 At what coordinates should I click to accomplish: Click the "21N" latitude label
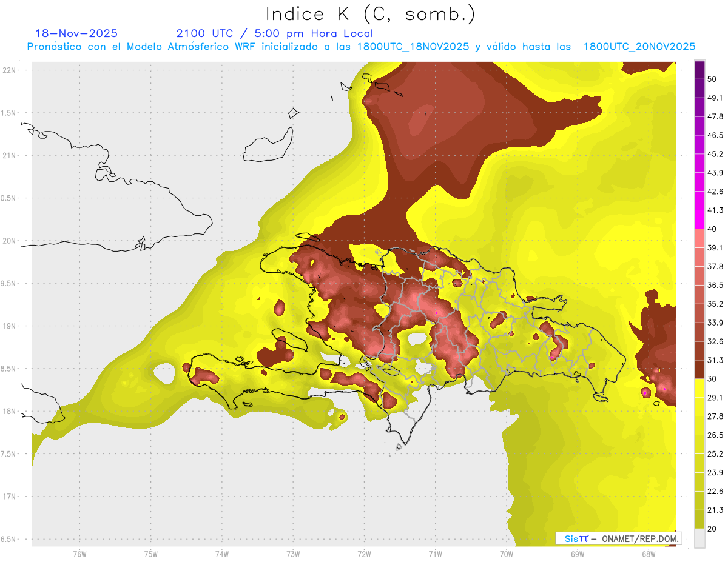[9, 156]
